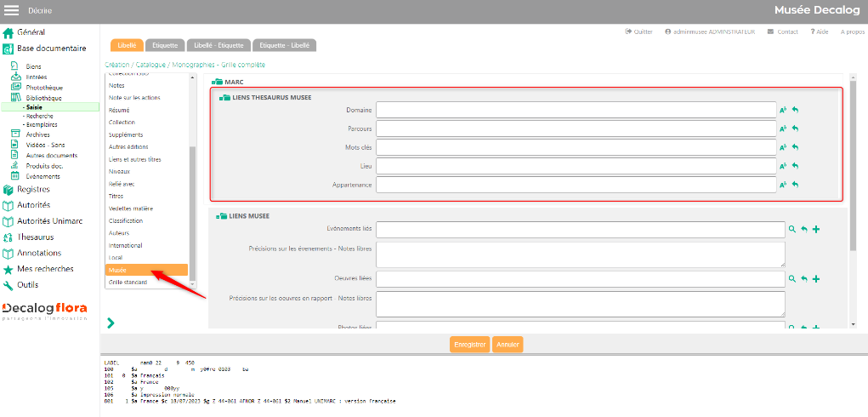Collapse the LIENS THESAURUS MUSEE section
This screenshot has height=417, width=868.
[x=224, y=98]
